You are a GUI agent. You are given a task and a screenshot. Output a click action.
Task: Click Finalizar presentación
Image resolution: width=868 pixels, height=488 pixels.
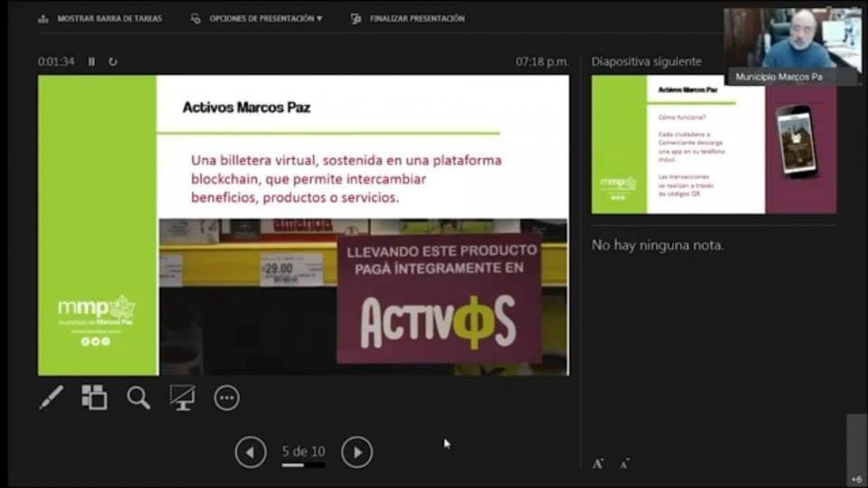[x=408, y=19]
